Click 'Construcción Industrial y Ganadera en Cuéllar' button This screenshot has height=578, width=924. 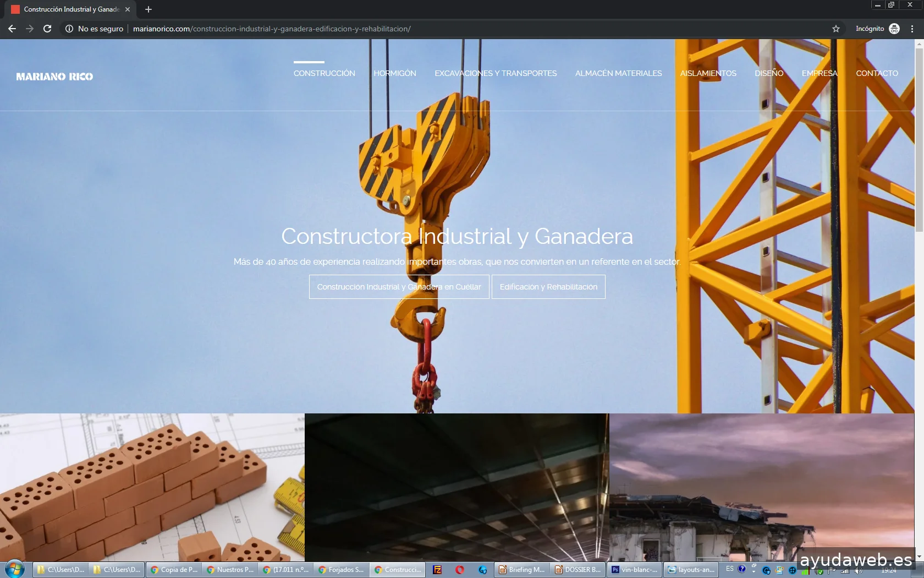[x=399, y=287]
